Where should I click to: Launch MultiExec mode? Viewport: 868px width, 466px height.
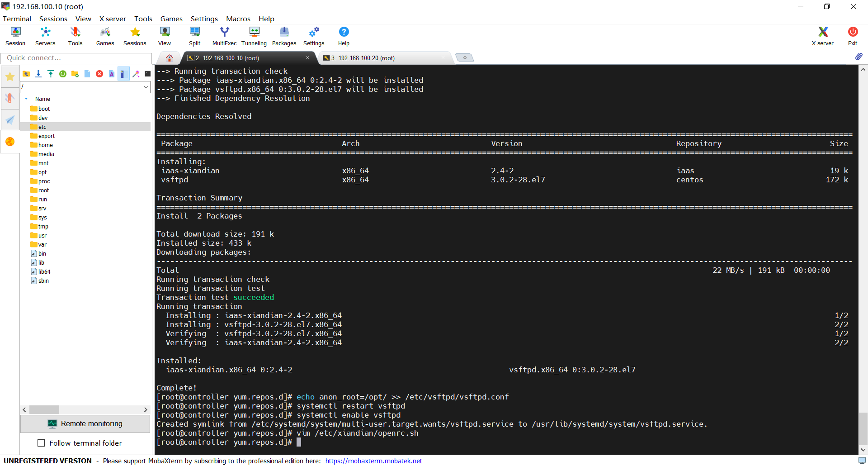[x=224, y=36]
